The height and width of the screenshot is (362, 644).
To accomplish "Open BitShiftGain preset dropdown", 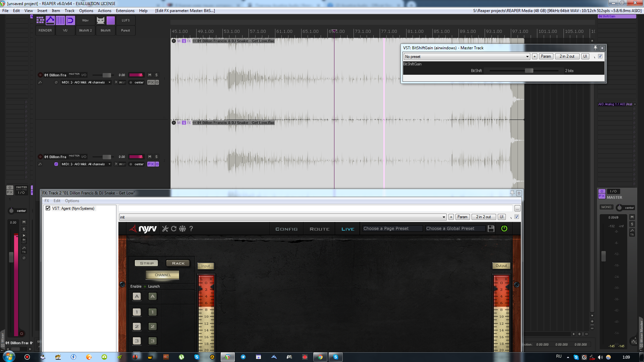I will [467, 57].
